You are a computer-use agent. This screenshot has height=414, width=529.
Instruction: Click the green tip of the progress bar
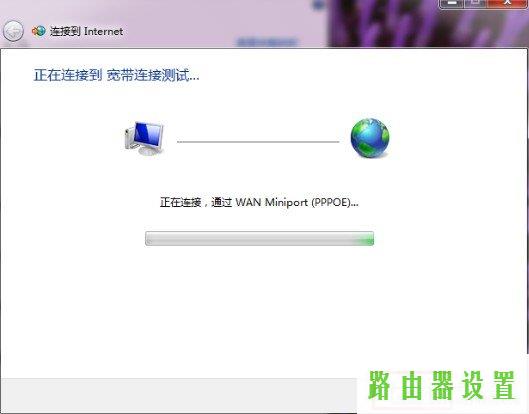[x=366, y=239]
